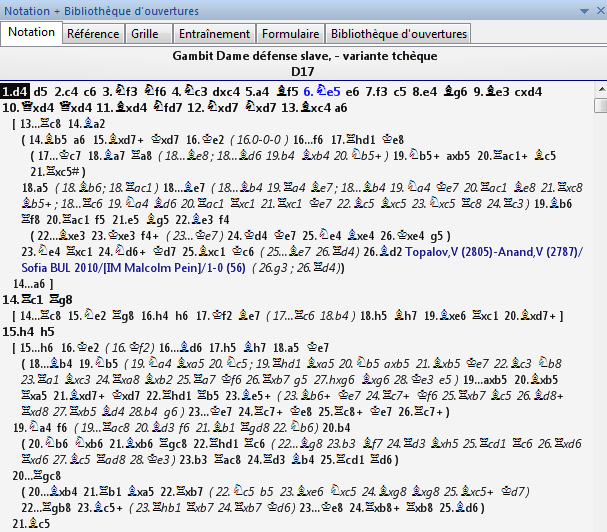
Task: Select move 20...Rgc8 line
Action: pyautogui.click(x=37, y=476)
